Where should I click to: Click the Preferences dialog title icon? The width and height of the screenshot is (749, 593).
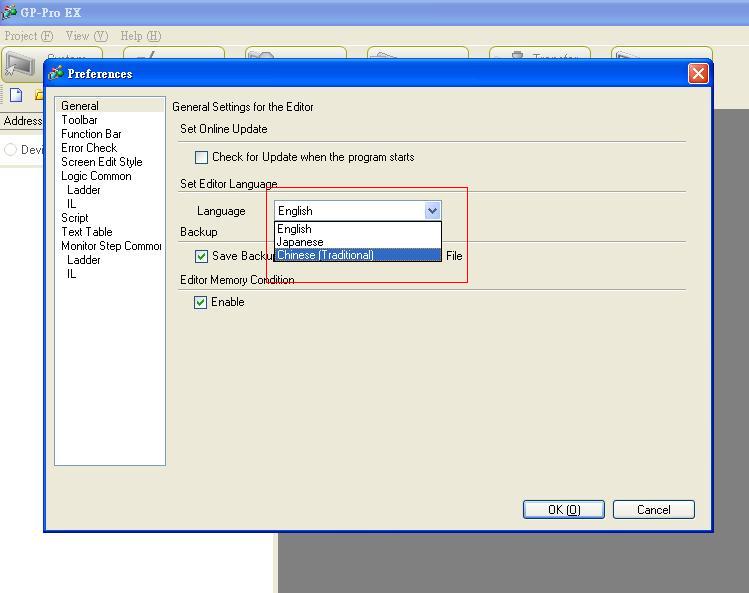click(x=57, y=73)
